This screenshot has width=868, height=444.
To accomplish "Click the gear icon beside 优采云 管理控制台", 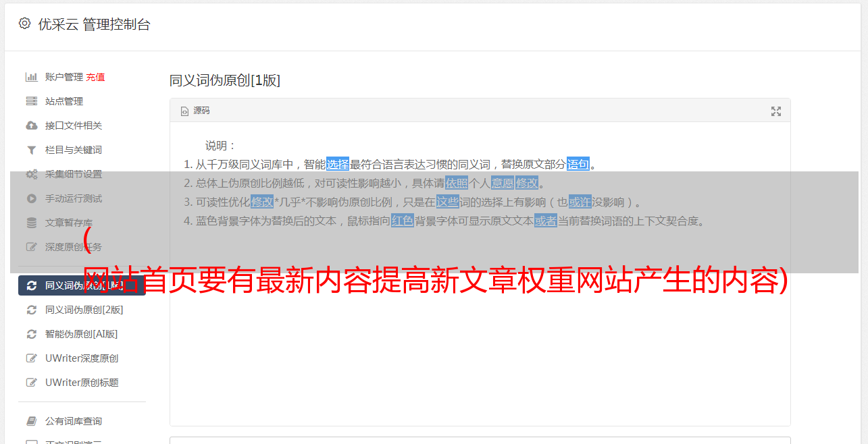I will pos(25,24).
